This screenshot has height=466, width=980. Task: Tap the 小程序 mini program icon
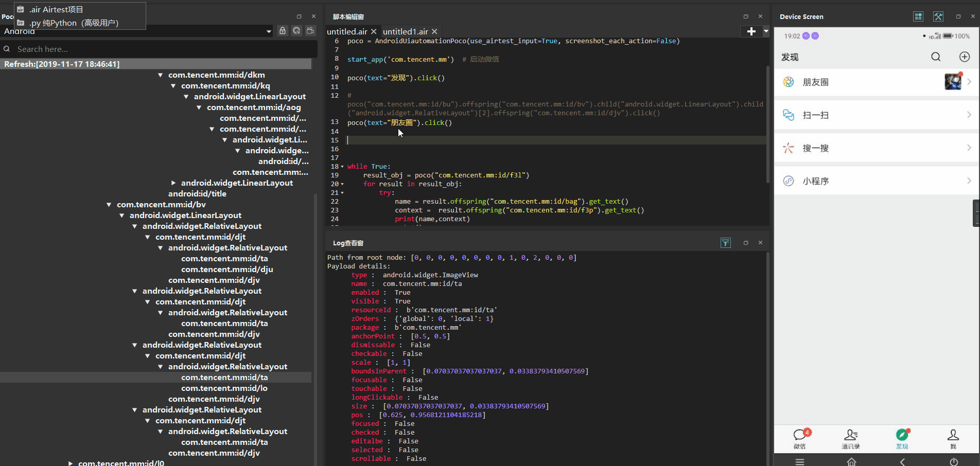(x=789, y=181)
